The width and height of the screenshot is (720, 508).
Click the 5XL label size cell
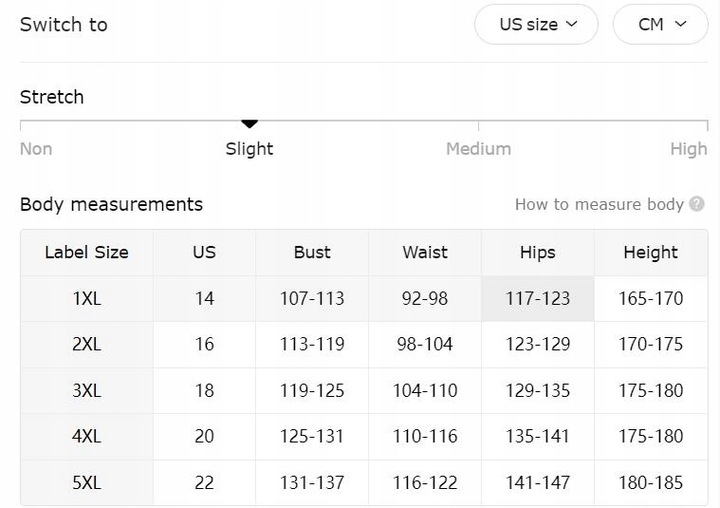pos(87,483)
